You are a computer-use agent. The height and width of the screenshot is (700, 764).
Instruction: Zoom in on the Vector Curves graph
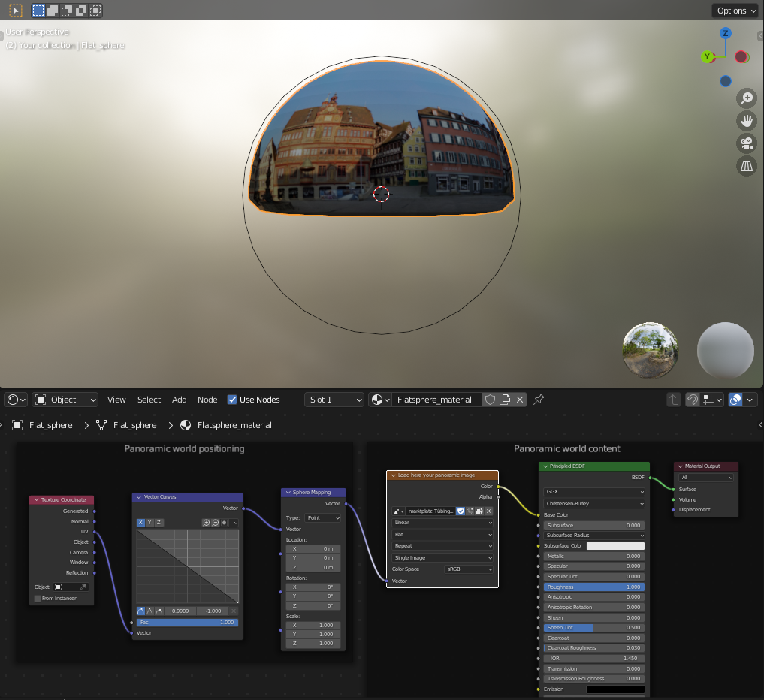pos(206,523)
